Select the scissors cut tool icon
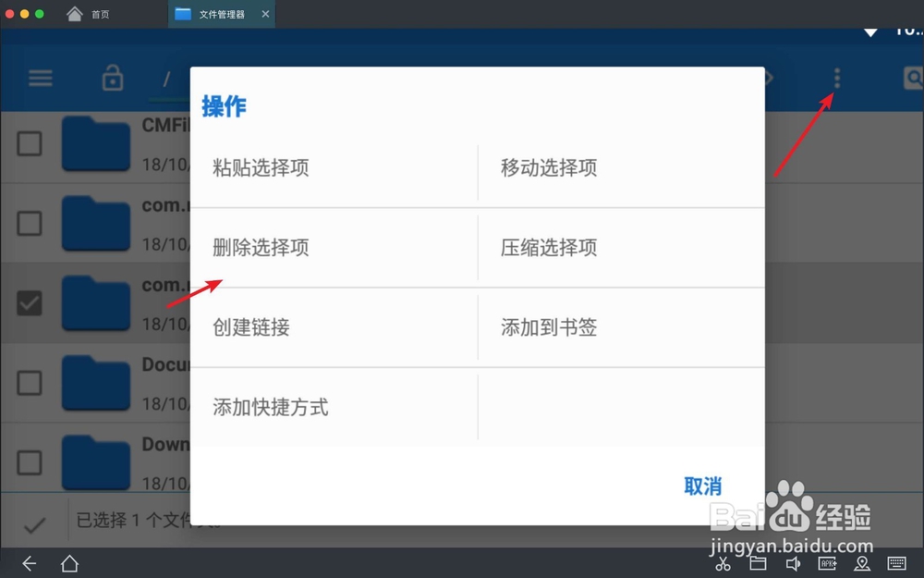Image resolution: width=924 pixels, height=578 pixels. click(x=723, y=562)
